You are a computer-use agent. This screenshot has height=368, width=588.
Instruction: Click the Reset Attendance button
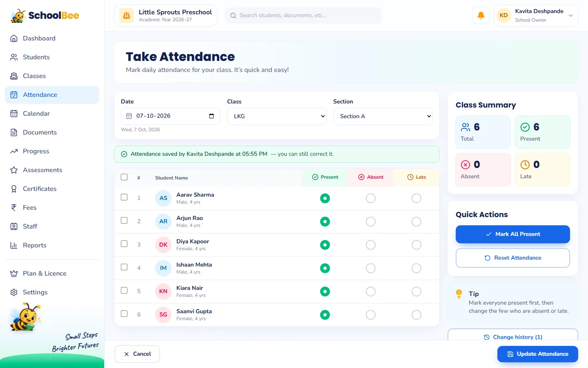pos(513,258)
